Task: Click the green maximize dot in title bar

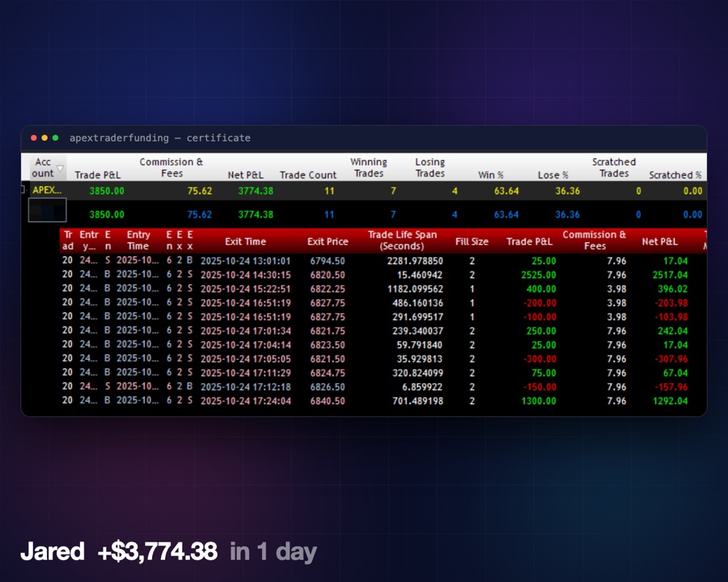Action: point(56,138)
